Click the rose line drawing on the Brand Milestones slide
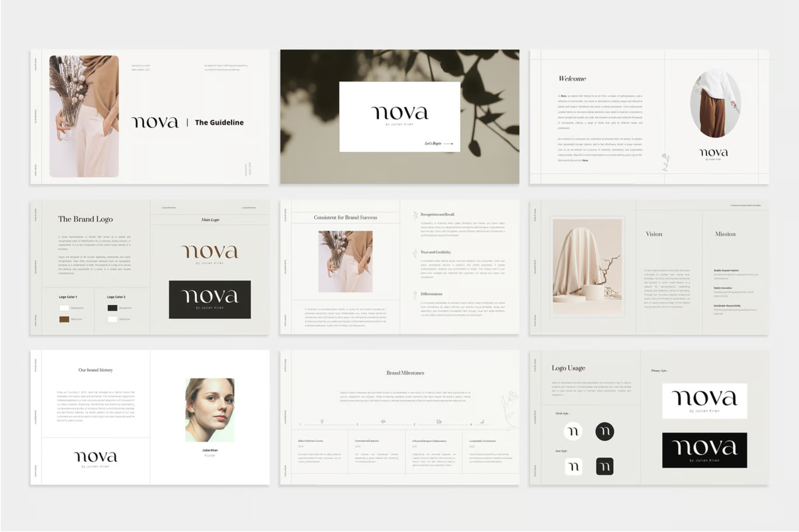 510,411
